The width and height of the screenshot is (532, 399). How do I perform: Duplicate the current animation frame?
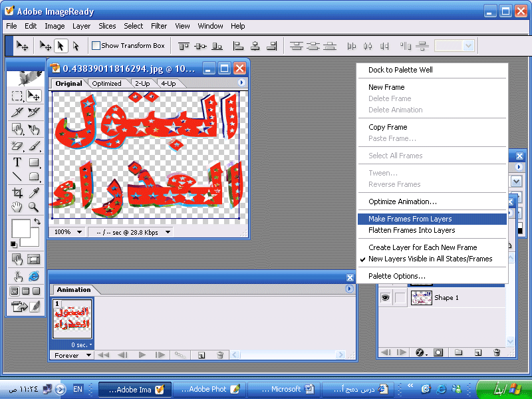(x=201, y=355)
